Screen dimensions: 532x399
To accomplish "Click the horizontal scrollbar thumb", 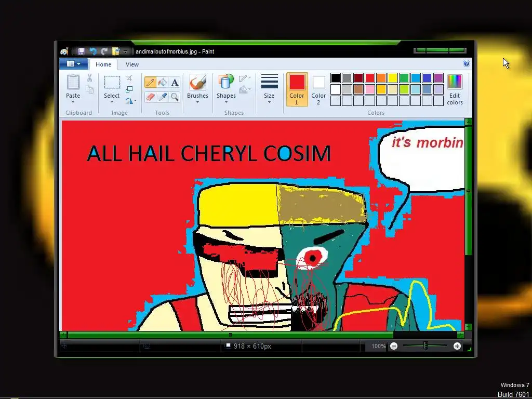I will coord(230,335).
